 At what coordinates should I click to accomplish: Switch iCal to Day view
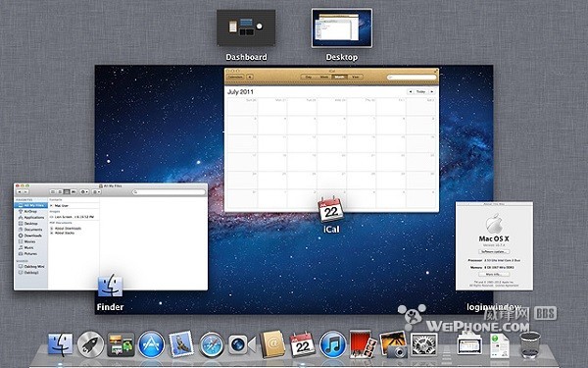(309, 77)
